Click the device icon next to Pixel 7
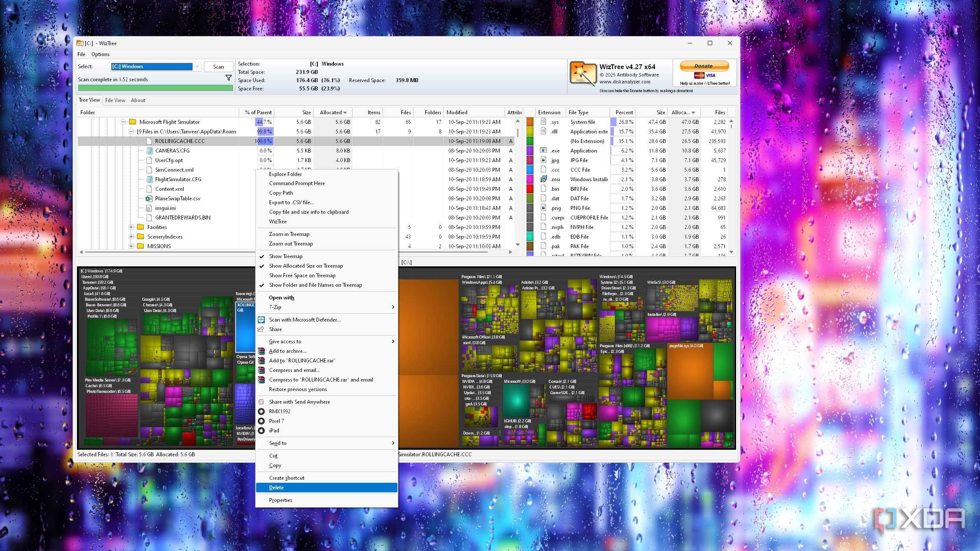This screenshot has height=551, width=980. point(261,421)
